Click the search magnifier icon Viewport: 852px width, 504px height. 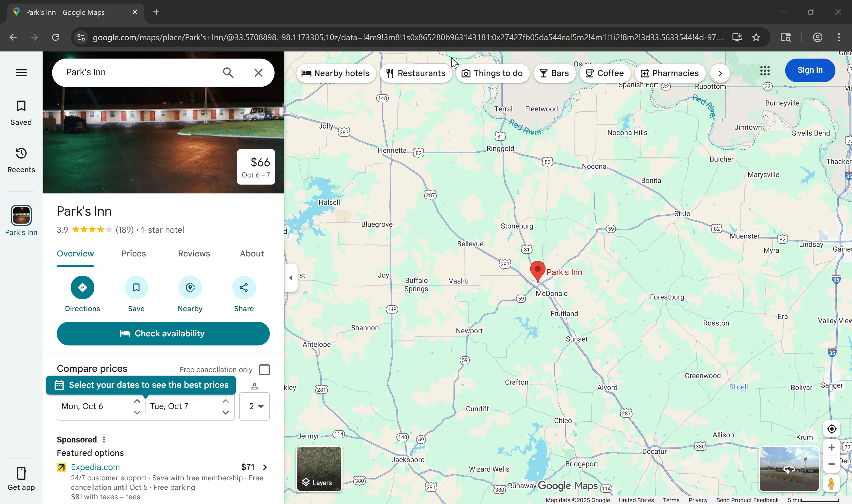[x=228, y=73]
